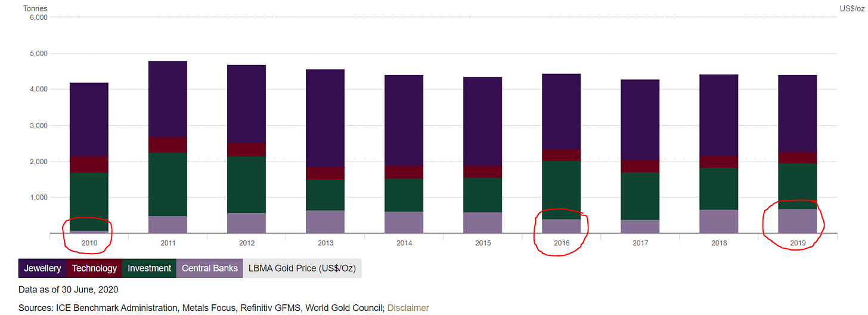
Task: Open the Disclaimer link
Action: pyautogui.click(x=408, y=308)
